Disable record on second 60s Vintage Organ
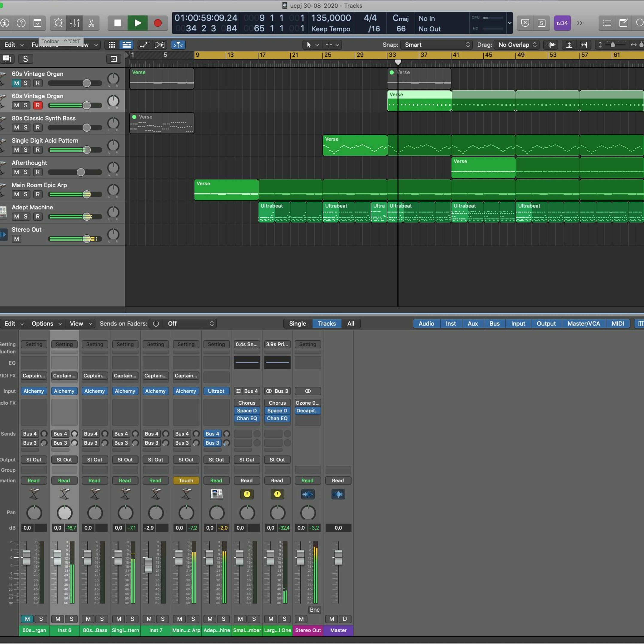644x644 pixels. coord(38,105)
